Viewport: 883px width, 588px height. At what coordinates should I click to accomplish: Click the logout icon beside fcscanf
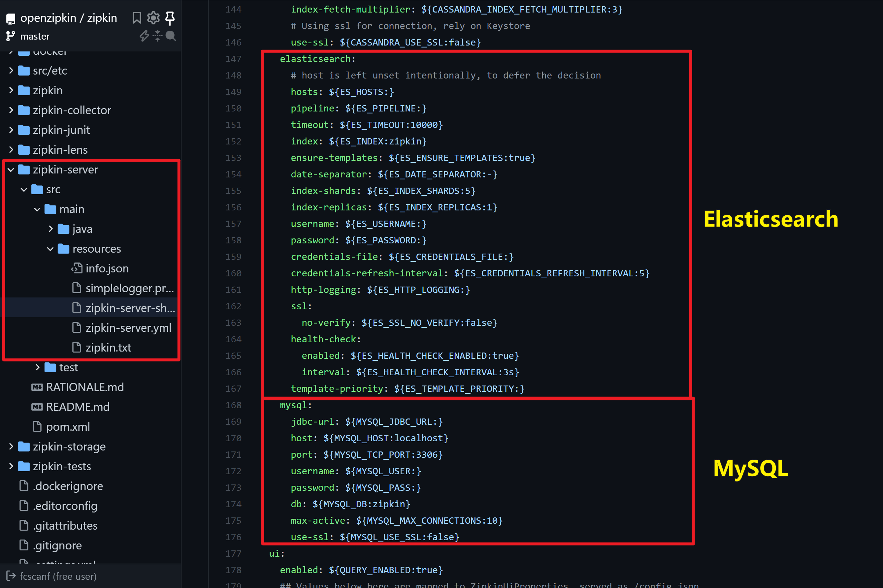click(11, 576)
